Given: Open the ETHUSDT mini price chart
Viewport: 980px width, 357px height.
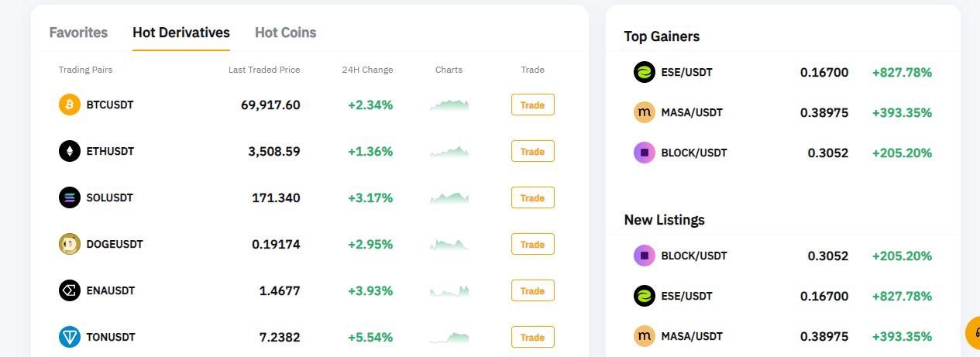Looking at the screenshot, I should click(449, 152).
